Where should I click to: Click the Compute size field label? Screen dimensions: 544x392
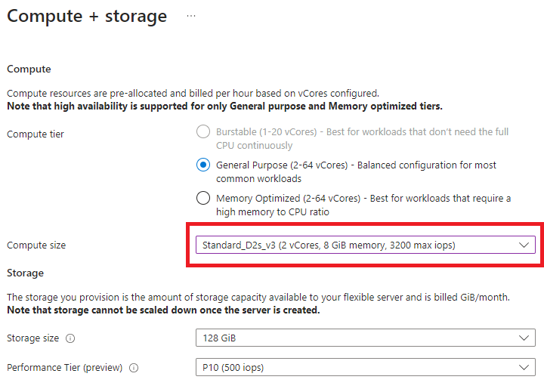click(x=36, y=245)
